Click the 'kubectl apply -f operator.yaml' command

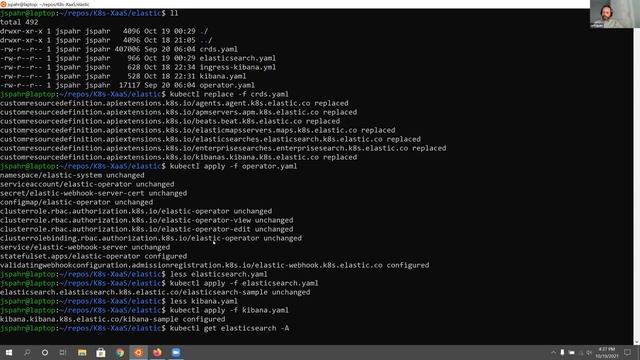point(233,166)
